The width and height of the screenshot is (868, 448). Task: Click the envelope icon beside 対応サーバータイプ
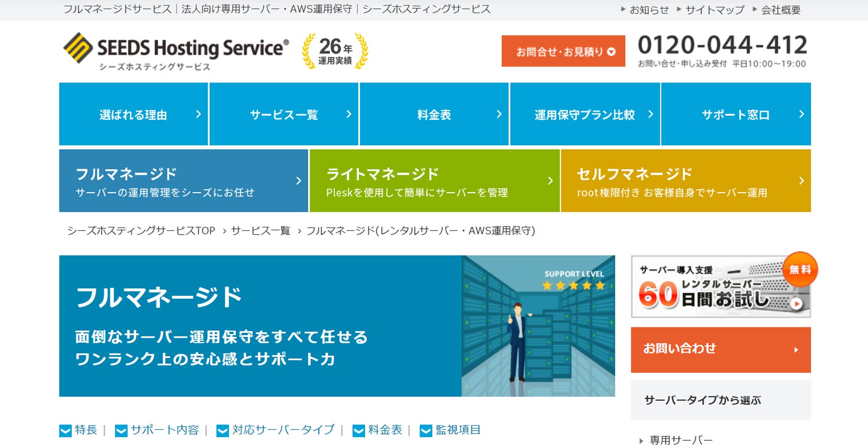tap(223, 430)
